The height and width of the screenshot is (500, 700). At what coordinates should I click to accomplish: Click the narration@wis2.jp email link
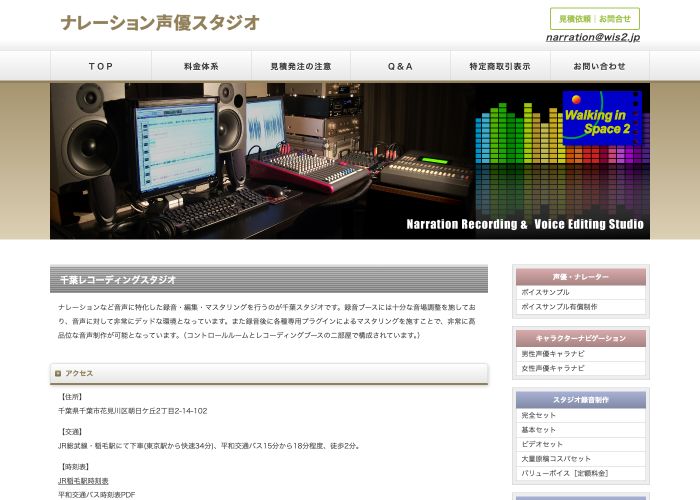click(x=593, y=37)
